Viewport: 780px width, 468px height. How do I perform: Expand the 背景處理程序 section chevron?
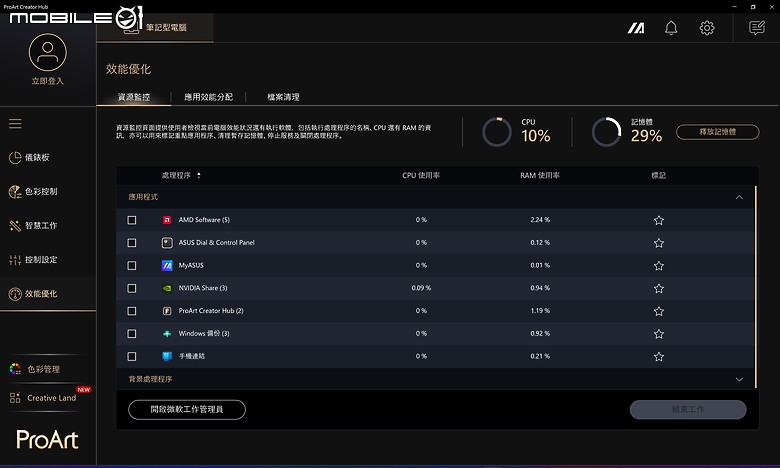pos(739,379)
